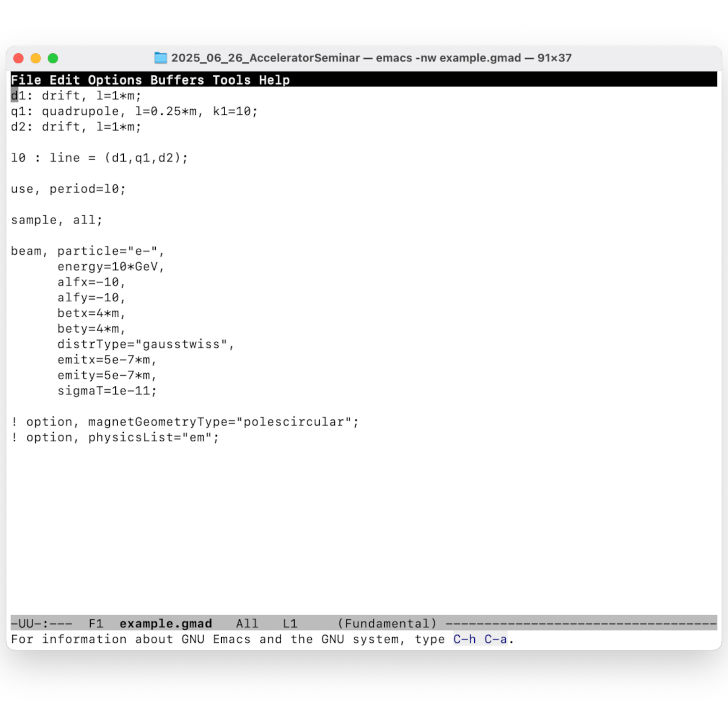Click the 'sample, all;' line
This screenshot has height=728, width=728.
[x=57, y=220]
